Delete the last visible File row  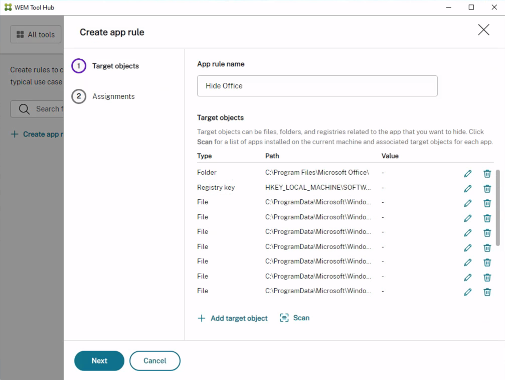click(487, 292)
